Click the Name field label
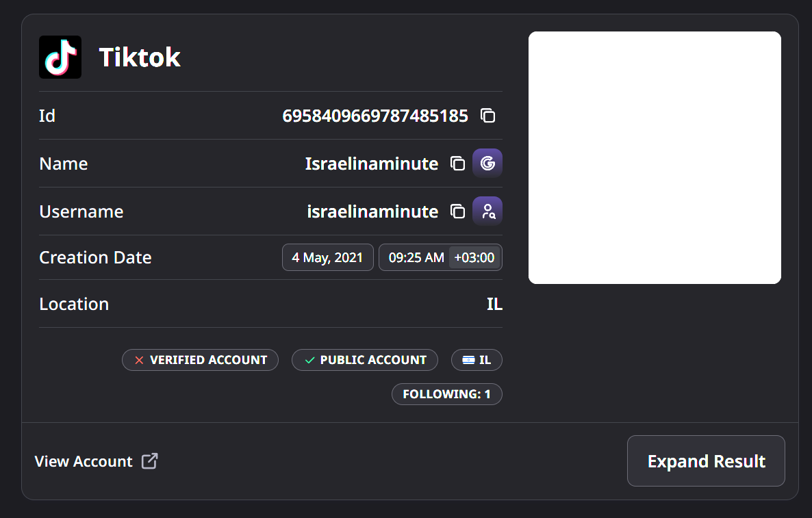This screenshot has height=518, width=812. [x=64, y=164]
